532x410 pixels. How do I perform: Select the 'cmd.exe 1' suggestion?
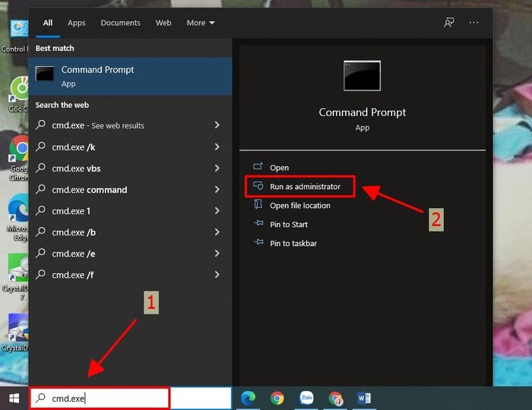click(x=130, y=211)
